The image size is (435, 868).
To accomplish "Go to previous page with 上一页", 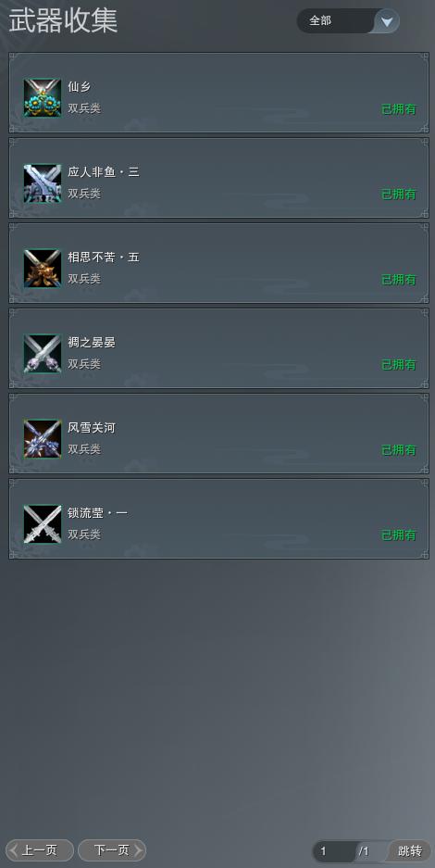I will (40, 850).
